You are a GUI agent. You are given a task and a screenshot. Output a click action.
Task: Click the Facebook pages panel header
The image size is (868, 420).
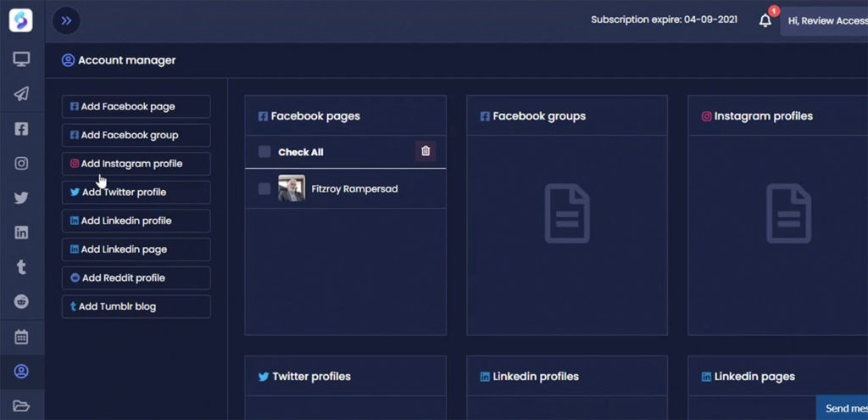[x=346, y=115]
